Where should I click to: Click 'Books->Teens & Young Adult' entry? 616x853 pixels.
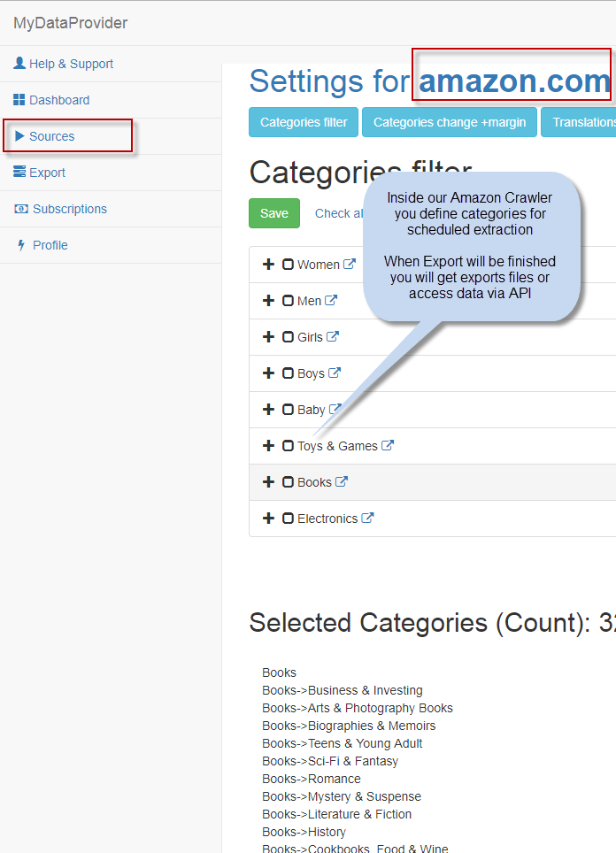(343, 743)
